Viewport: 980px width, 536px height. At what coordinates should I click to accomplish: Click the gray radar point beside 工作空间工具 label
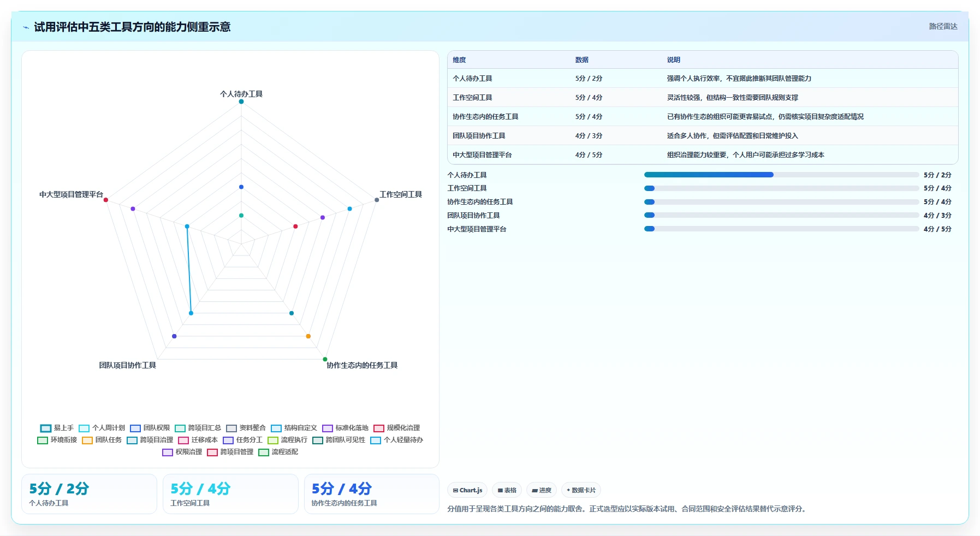pyautogui.click(x=377, y=200)
